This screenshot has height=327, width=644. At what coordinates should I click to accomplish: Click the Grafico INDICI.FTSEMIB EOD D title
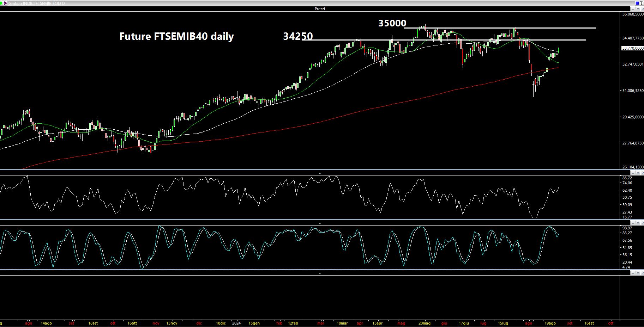click(37, 3)
